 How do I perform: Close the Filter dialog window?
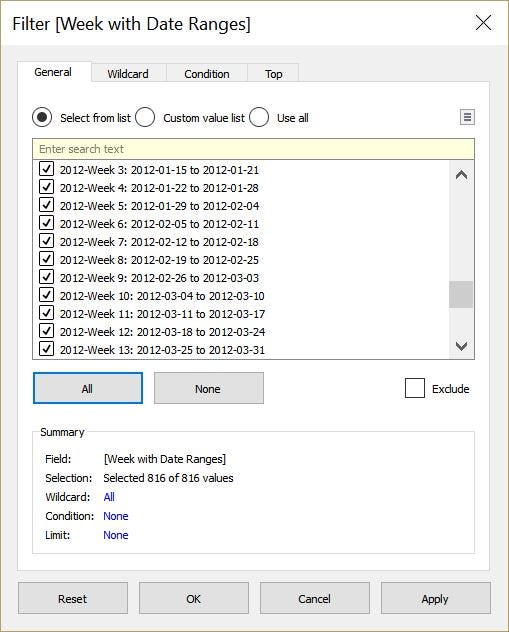pos(483,23)
